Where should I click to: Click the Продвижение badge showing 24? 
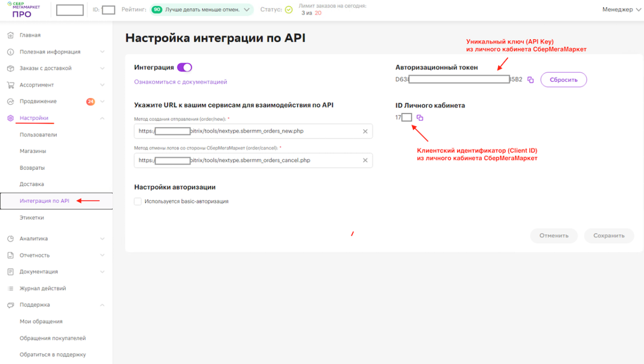point(90,101)
